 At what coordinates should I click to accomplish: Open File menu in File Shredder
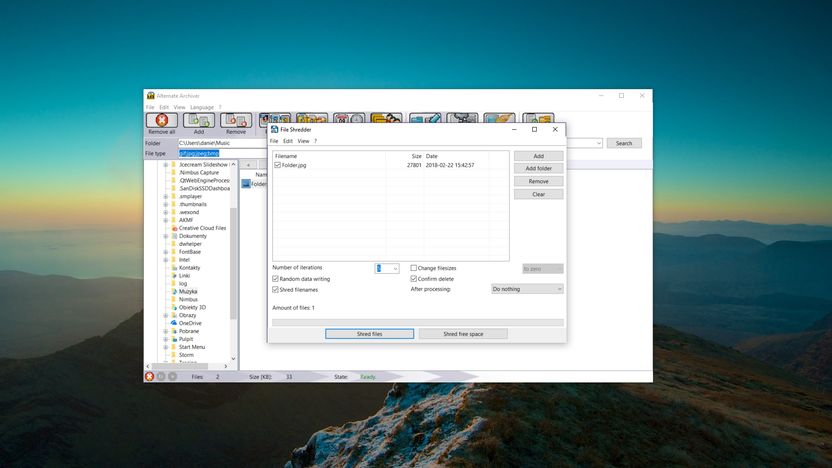coord(274,141)
